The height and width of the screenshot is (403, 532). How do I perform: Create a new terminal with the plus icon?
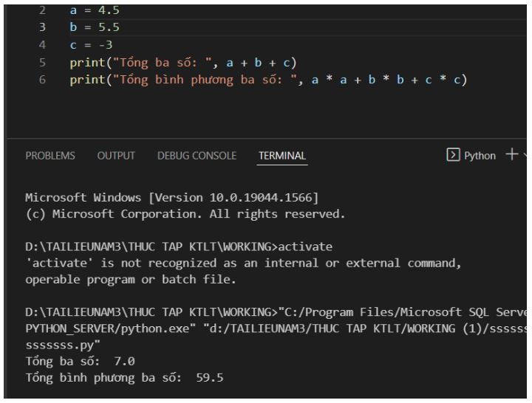click(511, 155)
